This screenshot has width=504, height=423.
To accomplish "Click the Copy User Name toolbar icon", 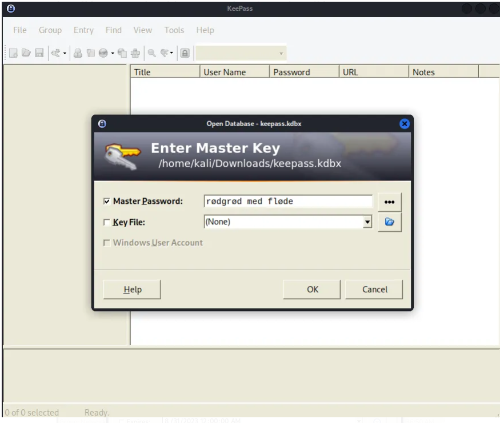I will coord(78,53).
